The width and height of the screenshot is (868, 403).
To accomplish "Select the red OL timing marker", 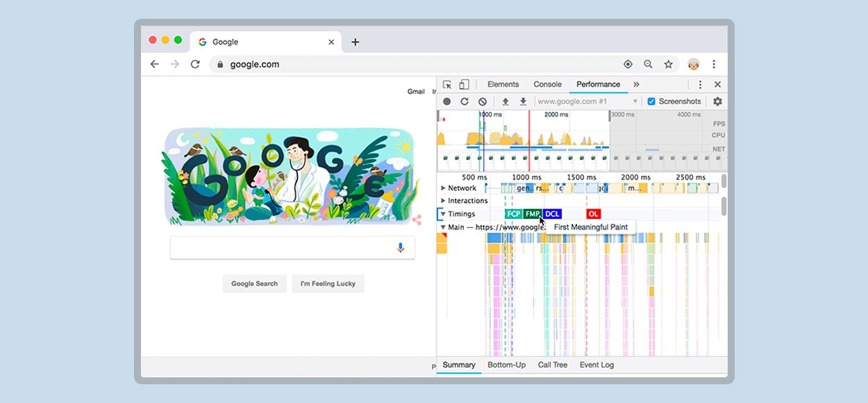I will pyautogui.click(x=593, y=214).
